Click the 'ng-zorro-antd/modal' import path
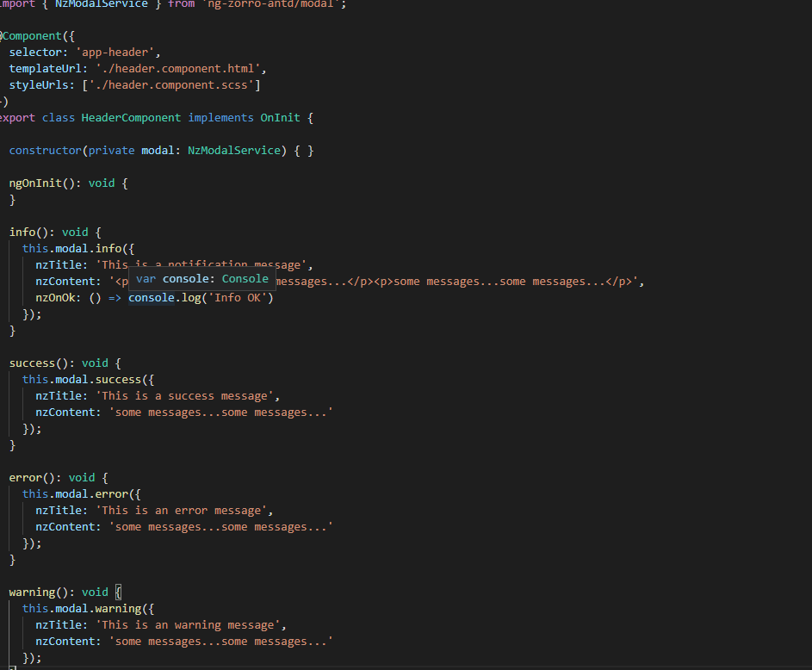Viewport: 812px width, 670px height. 272,4
